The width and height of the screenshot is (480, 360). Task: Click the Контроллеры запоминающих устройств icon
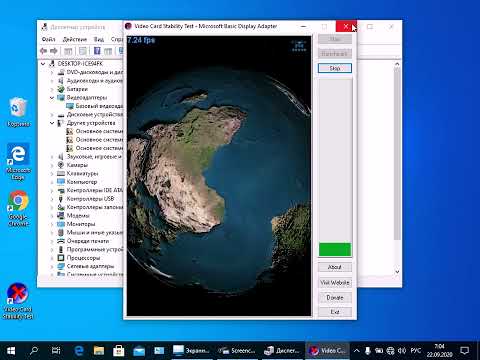[61, 207]
